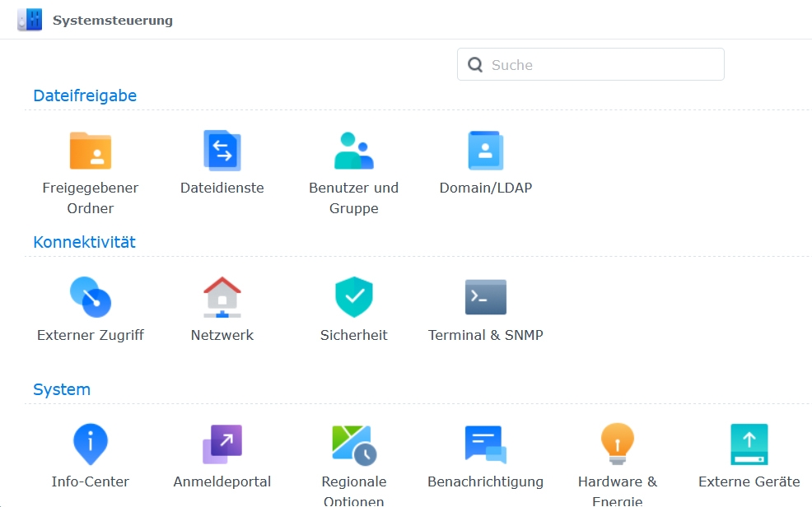Image resolution: width=812 pixels, height=507 pixels.
Task: Open the Sicherheit shield icon
Action: [354, 297]
